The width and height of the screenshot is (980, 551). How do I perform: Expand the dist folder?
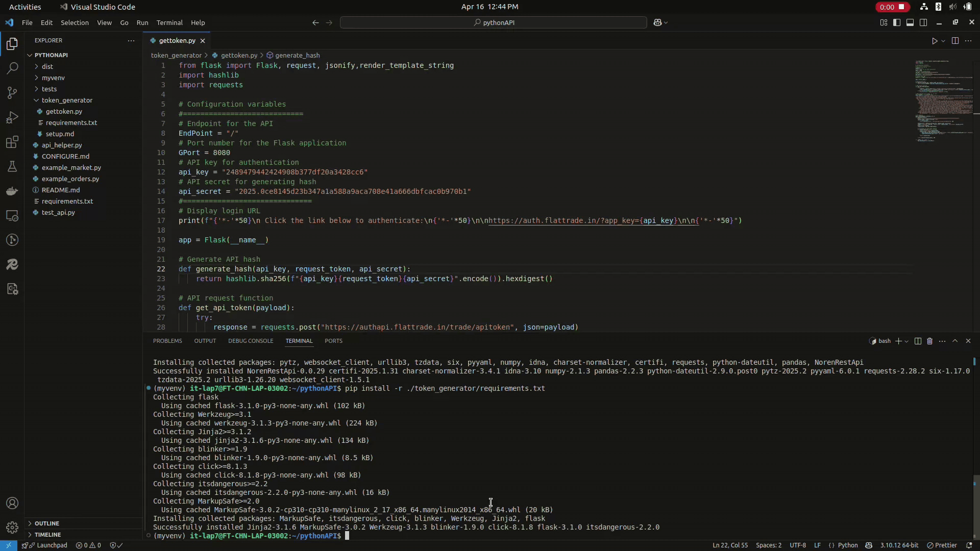tap(47, 66)
